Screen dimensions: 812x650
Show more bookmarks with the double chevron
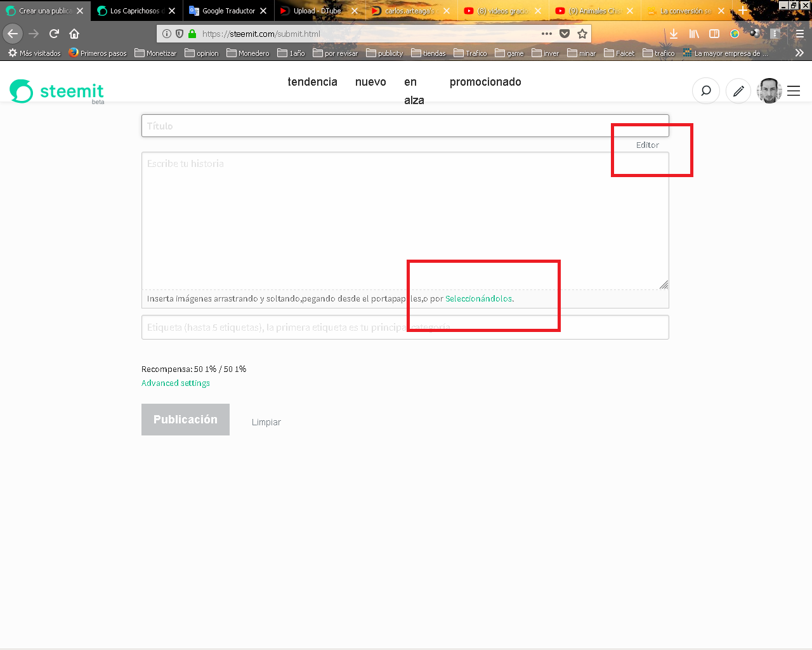799,53
